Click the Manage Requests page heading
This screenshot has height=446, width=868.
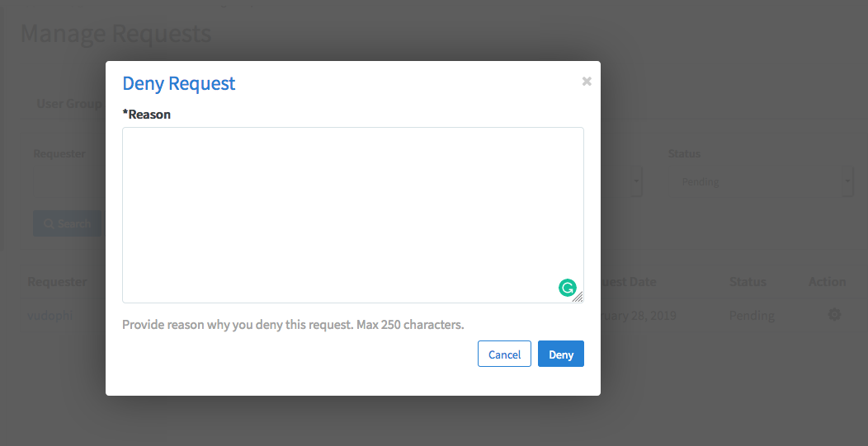(116, 35)
